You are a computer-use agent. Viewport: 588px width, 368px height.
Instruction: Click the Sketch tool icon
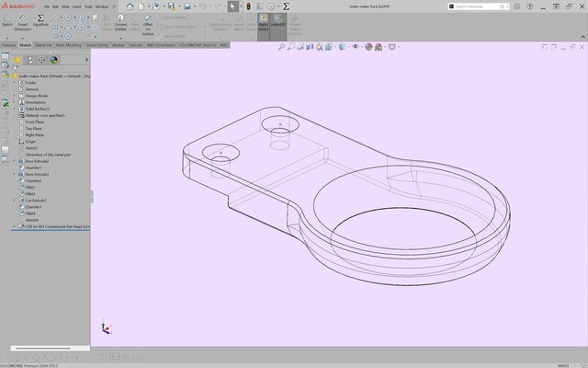pos(7,22)
